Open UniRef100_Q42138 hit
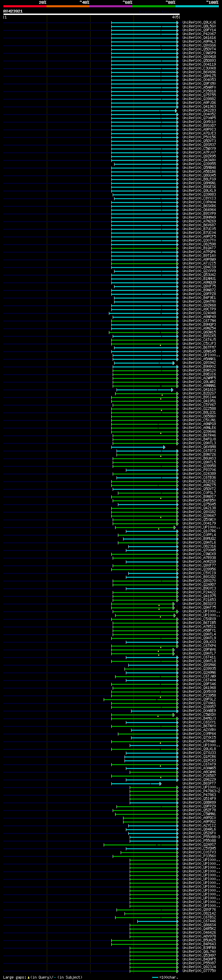The height and width of the screenshot is (980, 222). pos(199,508)
